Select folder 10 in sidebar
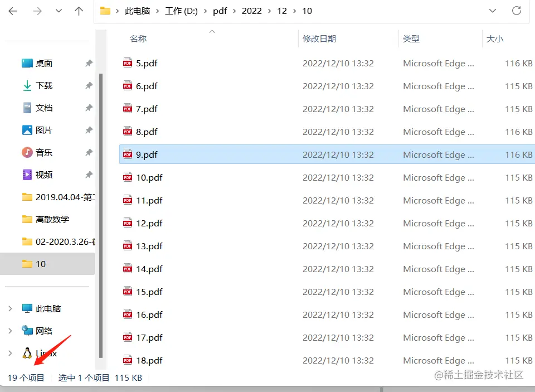 [47, 264]
